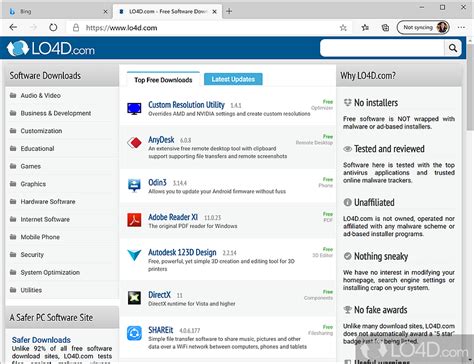Viewport: 474px width, 364px height.
Task: Click the No fake awards heading
Action: click(381, 310)
